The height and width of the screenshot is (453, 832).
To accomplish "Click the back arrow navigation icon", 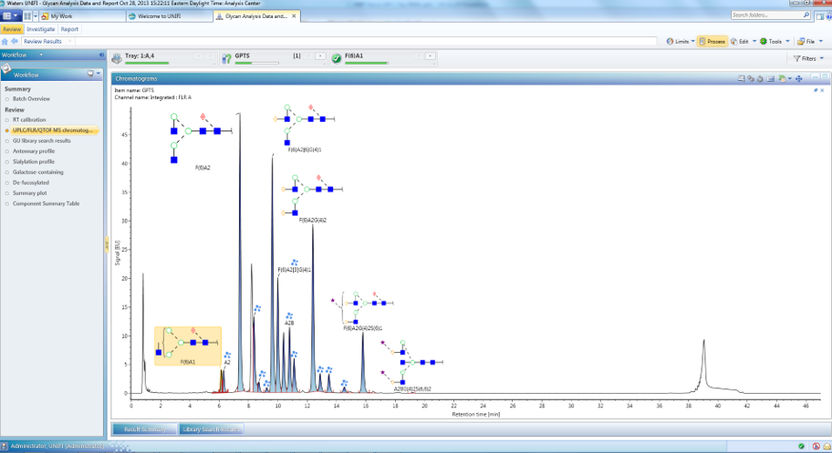I will coord(14,41).
